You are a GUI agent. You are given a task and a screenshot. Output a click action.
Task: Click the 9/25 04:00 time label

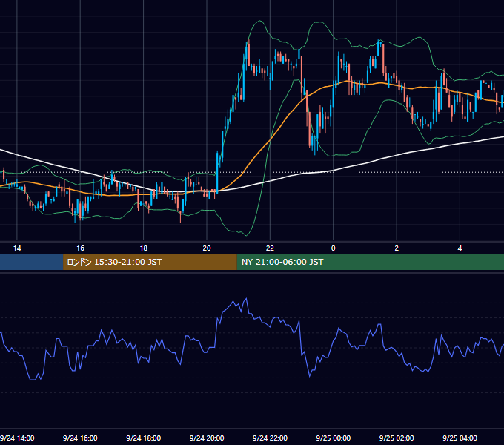(460, 438)
